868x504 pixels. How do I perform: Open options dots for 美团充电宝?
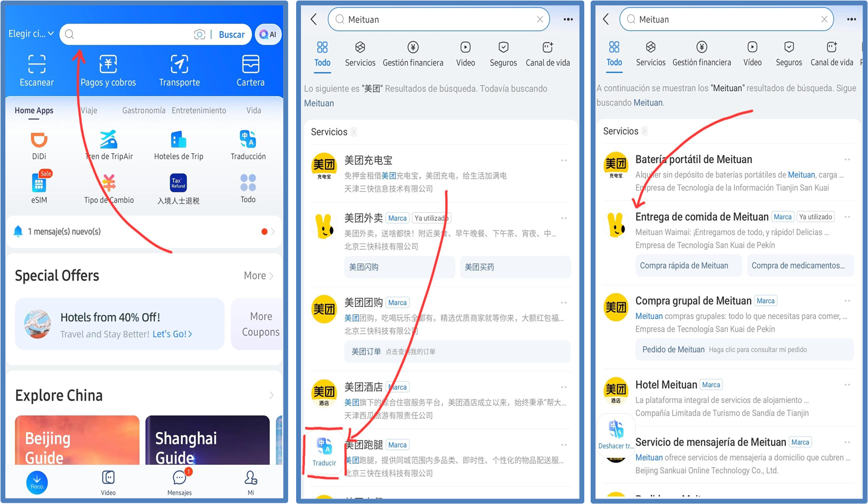pyautogui.click(x=564, y=160)
